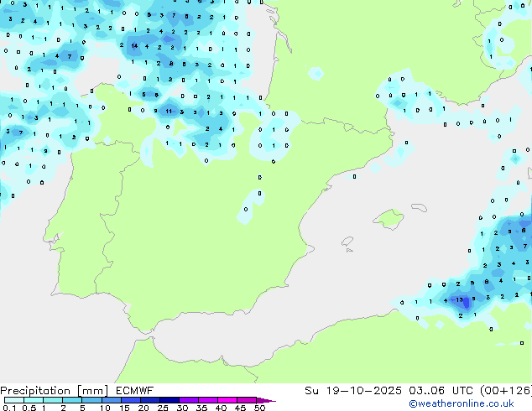Viewport: 532px width, 411px height.
Task: Click the arrow tip beyond 50 on the legend
Action: coord(266,400)
